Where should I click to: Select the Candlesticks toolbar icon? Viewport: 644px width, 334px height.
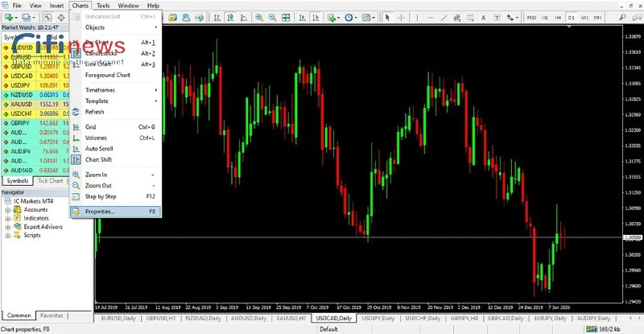coord(230,17)
